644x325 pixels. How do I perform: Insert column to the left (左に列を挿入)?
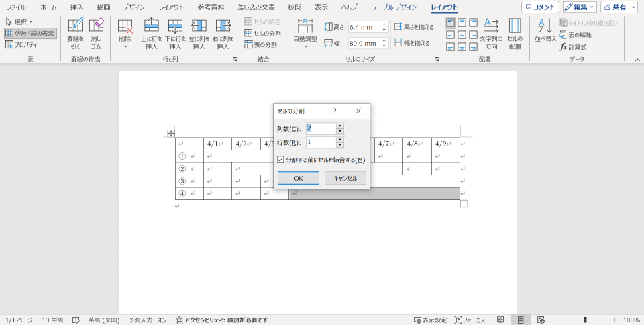[199, 34]
